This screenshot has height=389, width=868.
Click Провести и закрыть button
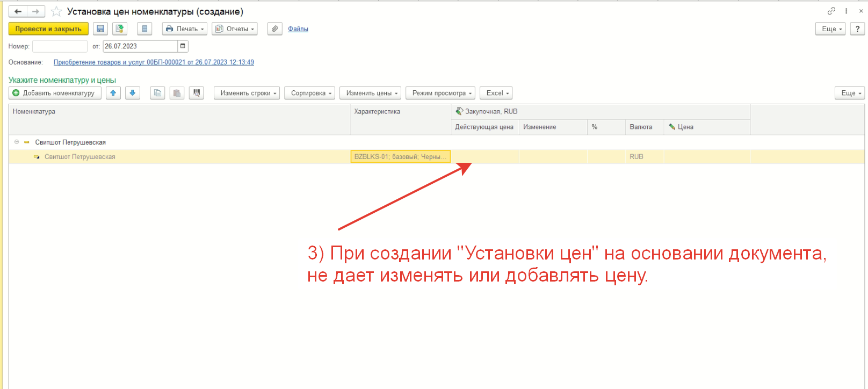(x=48, y=29)
